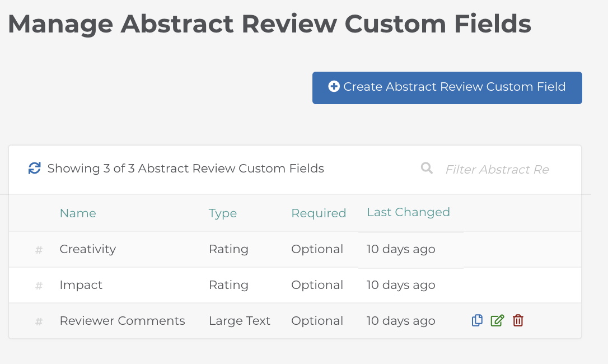This screenshot has height=364, width=608.
Task: Sort table by the Required column
Action: (x=319, y=213)
